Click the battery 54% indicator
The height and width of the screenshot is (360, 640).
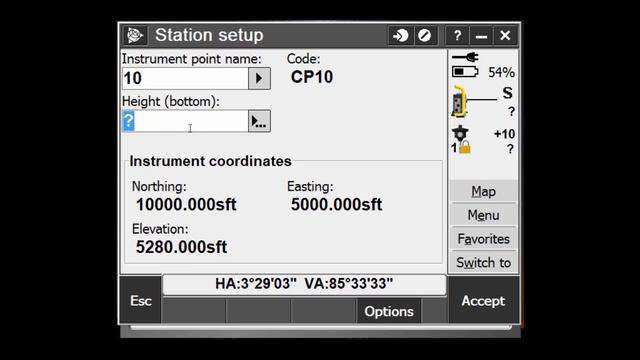[483, 72]
